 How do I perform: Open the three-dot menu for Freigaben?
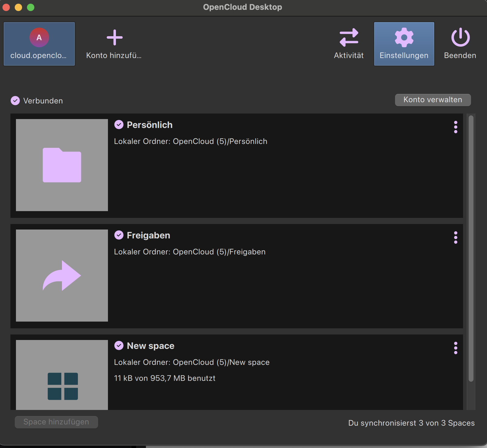[456, 238]
